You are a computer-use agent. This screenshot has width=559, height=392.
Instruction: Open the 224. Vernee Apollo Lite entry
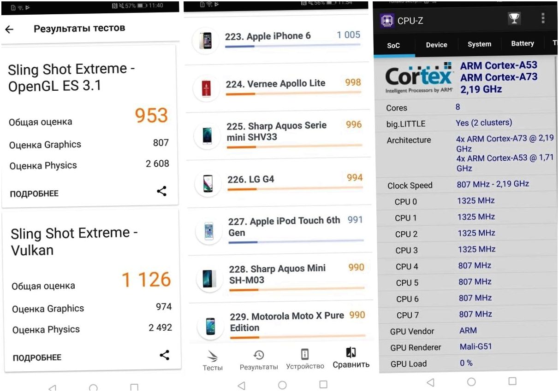coord(277,88)
